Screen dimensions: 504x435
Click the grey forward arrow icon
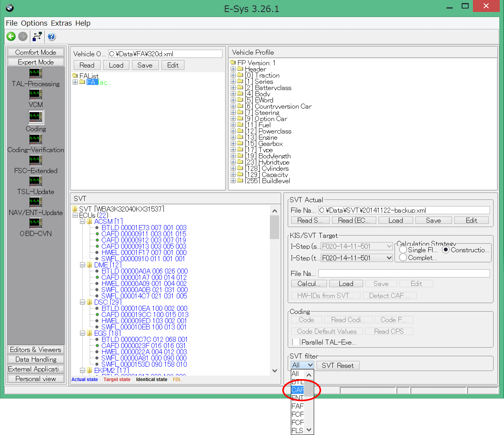[x=23, y=36]
